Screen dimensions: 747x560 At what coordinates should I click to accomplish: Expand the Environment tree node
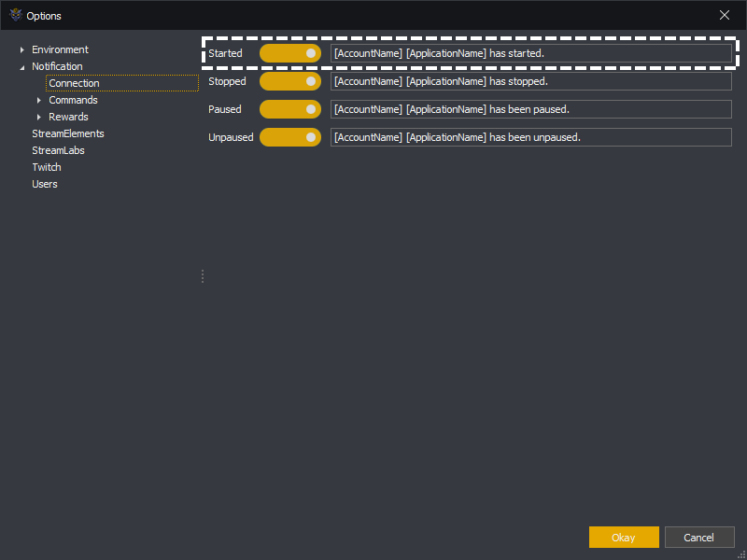point(21,49)
